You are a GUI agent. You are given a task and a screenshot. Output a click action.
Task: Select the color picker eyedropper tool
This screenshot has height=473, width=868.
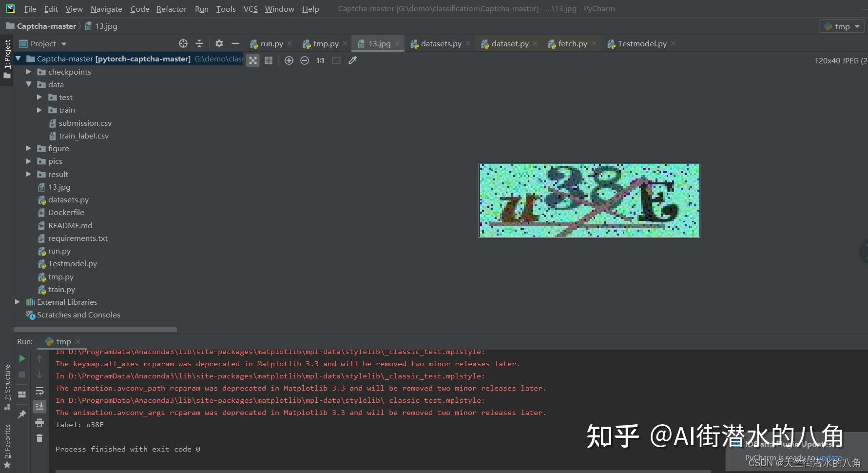point(352,60)
